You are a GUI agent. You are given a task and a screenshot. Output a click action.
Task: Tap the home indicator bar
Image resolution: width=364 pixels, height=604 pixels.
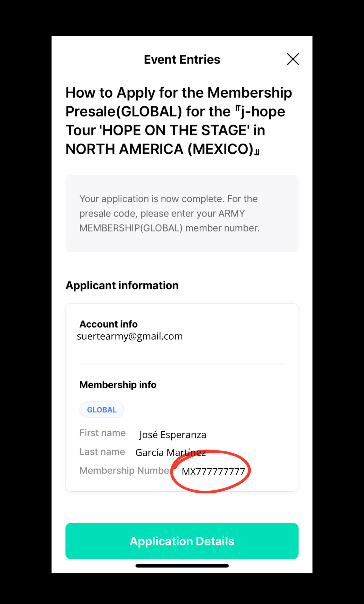[x=182, y=566]
